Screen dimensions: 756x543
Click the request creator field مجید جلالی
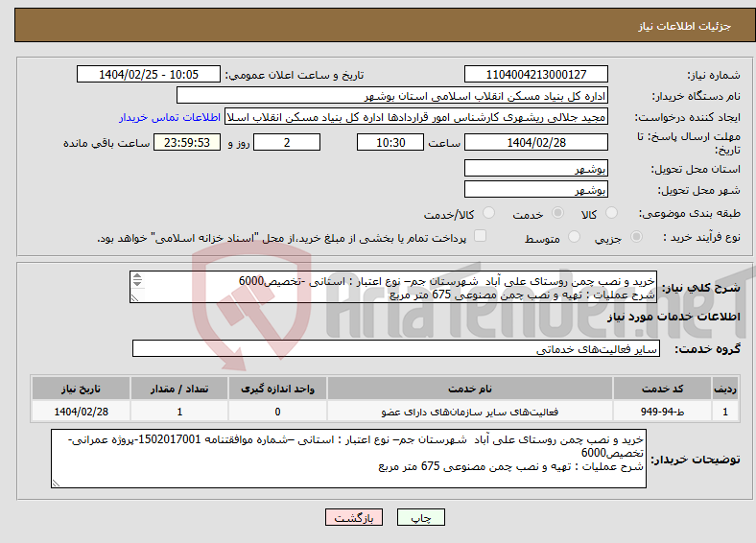coord(416,117)
